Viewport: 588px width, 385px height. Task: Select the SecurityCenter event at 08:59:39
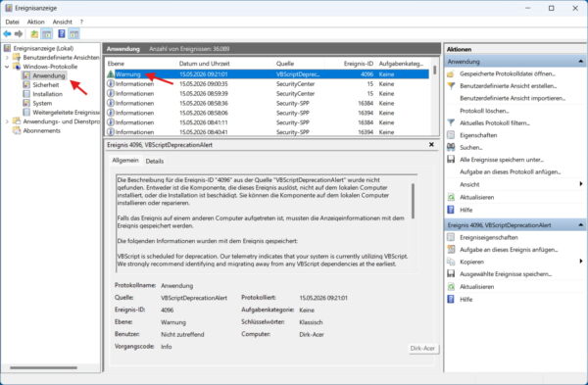point(268,94)
